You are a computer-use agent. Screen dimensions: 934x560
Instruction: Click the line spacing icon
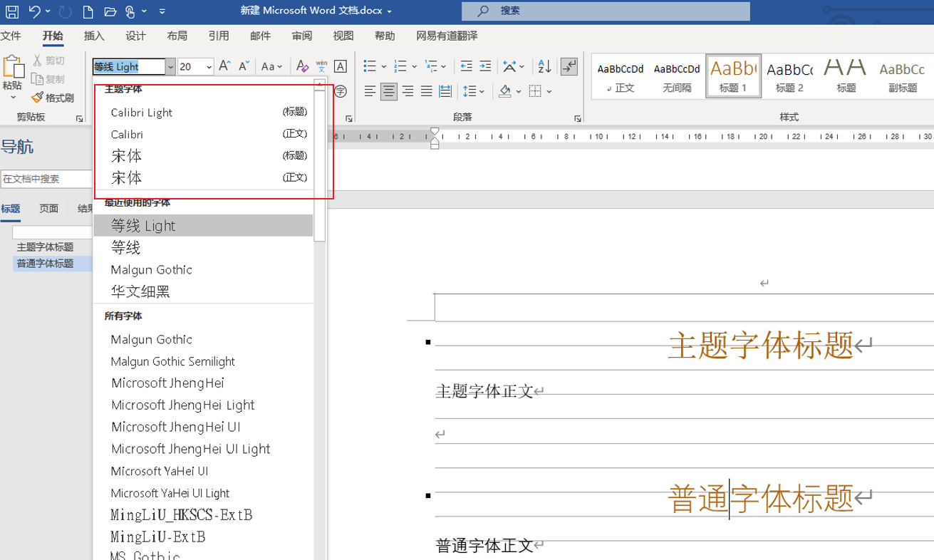tap(469, 91)
